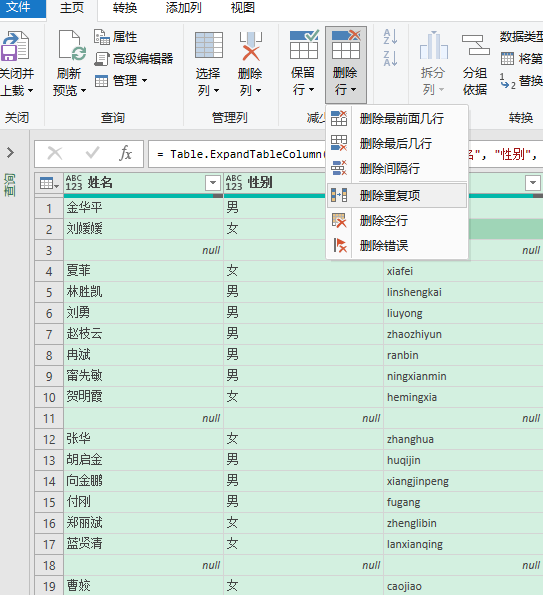
Task: Open the 管理 query dropdown
Action: coord(120,80)
